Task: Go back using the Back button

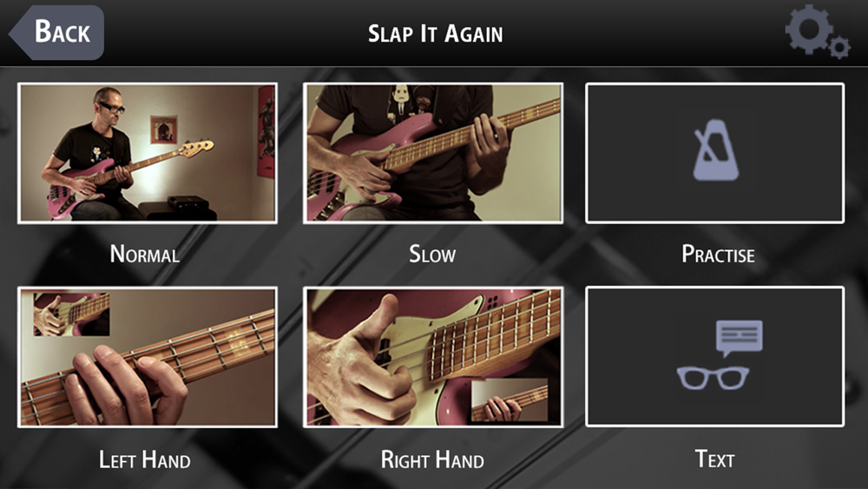Action: point(57,32)
